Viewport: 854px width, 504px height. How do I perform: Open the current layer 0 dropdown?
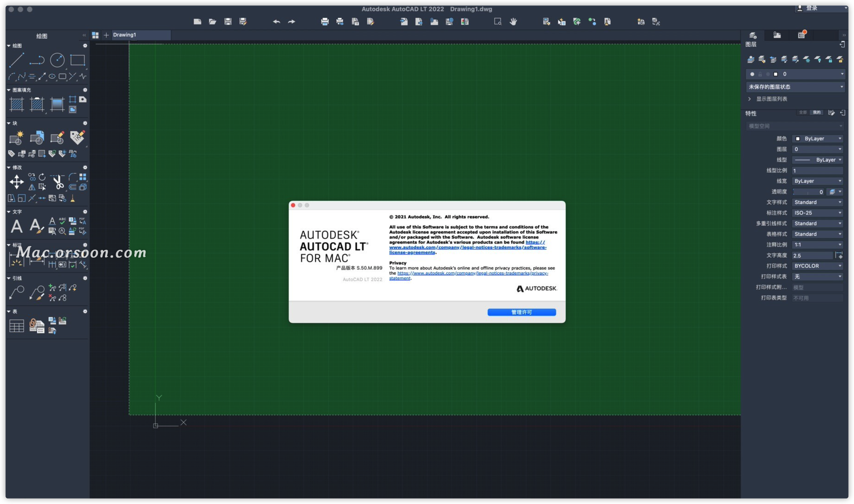(x=795, y=74)
